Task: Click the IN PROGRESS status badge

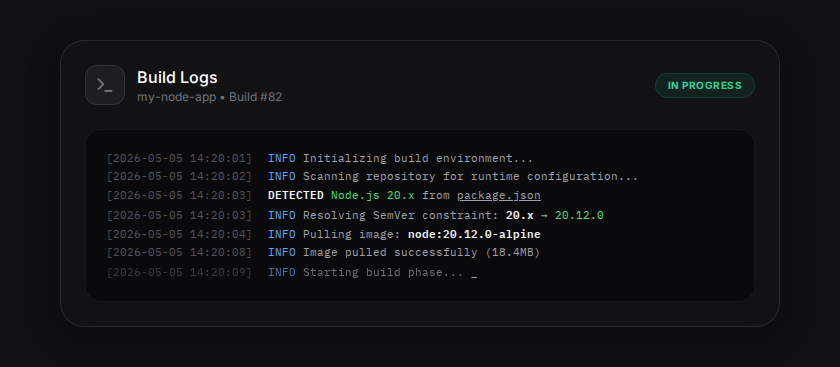Action: [704, 86]
